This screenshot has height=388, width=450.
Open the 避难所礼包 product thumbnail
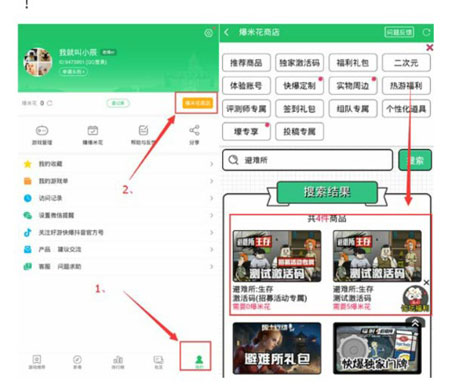pos(277,348)
